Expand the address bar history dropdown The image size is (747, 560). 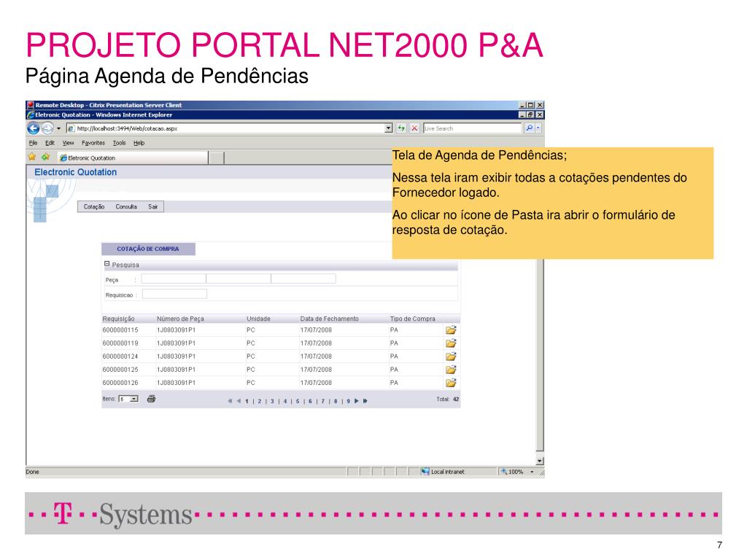click(389, 128)
